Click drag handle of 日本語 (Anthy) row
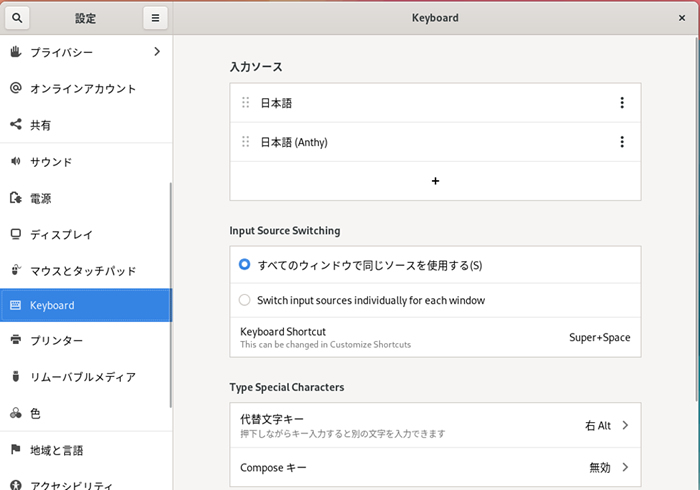 [246, 142]
